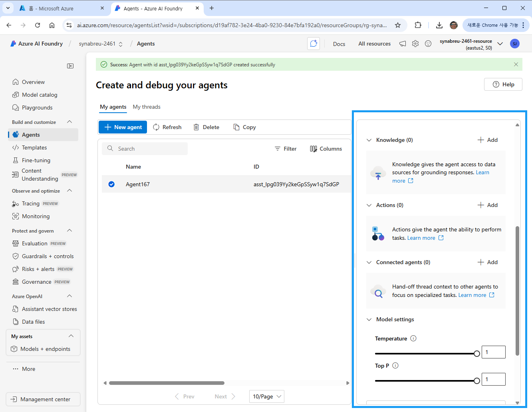Copy the selected agent
The height and width of the screenshot is (412, 532).
[244, 127]
